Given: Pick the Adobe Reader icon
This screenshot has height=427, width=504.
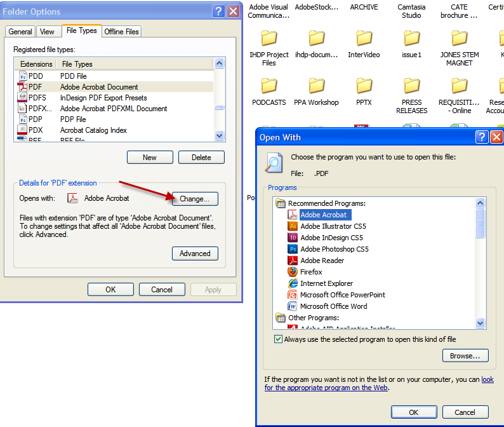Looking at the screenshot, I should click(x=293, y=261).
